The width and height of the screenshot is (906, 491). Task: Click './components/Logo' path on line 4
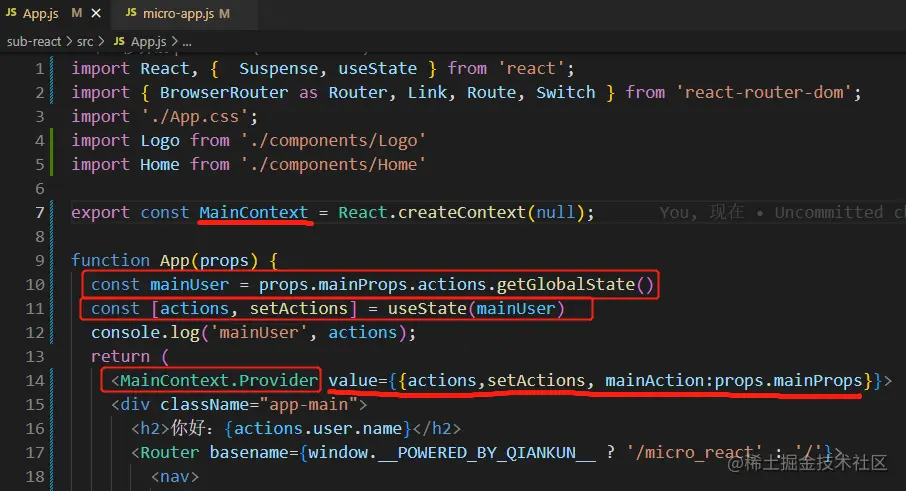pyautogui.click(x=333, y=140)
